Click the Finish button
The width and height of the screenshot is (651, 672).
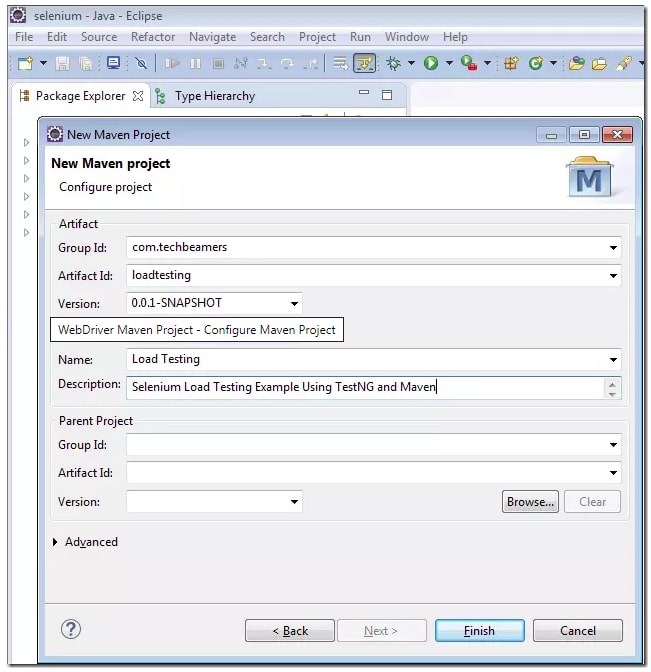479,631
